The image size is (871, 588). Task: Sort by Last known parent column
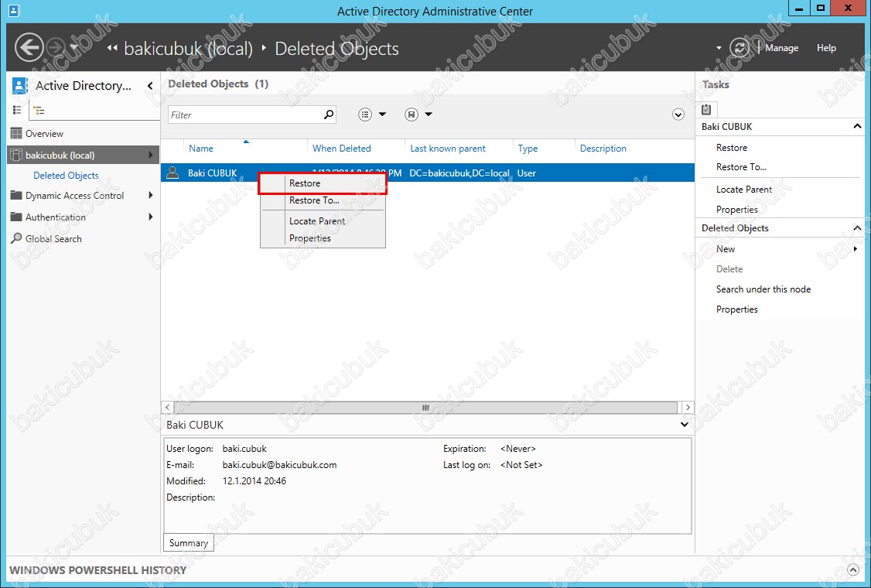448,149
